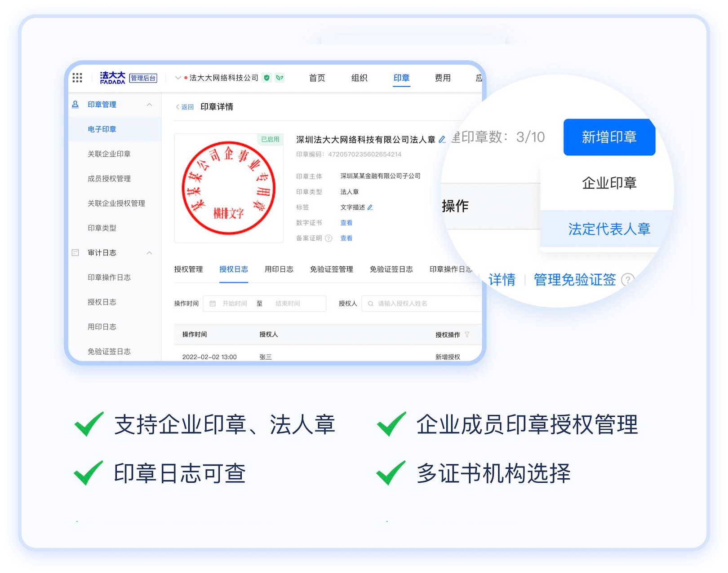This screenshot has height=573, width=728.
Task: Click the 管理后台 badge label
Action: click(x=143, y=78)
